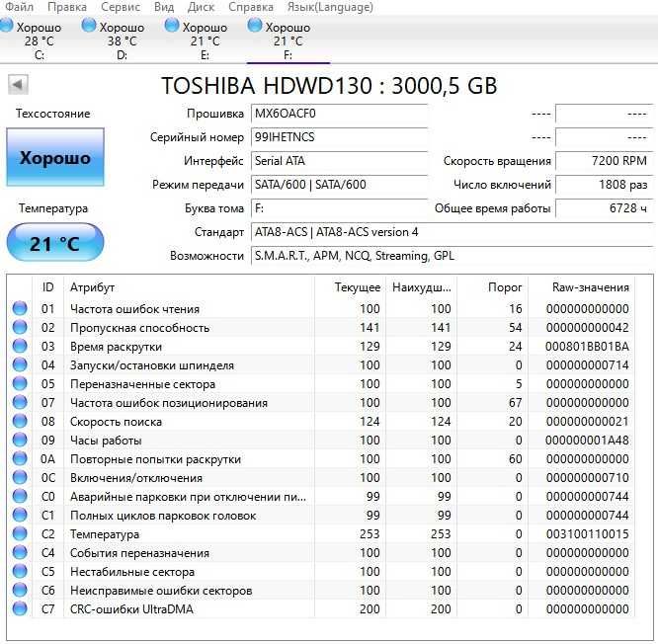Click the 21 °C temperature button
The width and height of the screenshot is (658, 644).
[x=55, y=243]
